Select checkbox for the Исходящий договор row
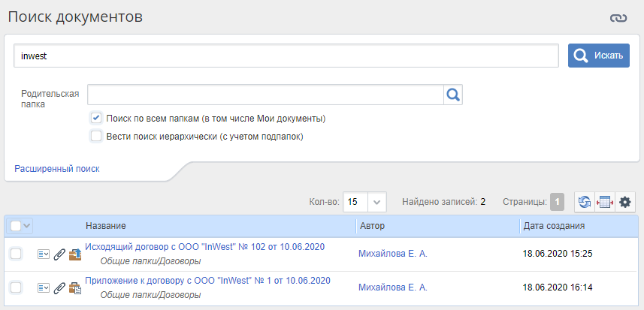 click(16, 254)
